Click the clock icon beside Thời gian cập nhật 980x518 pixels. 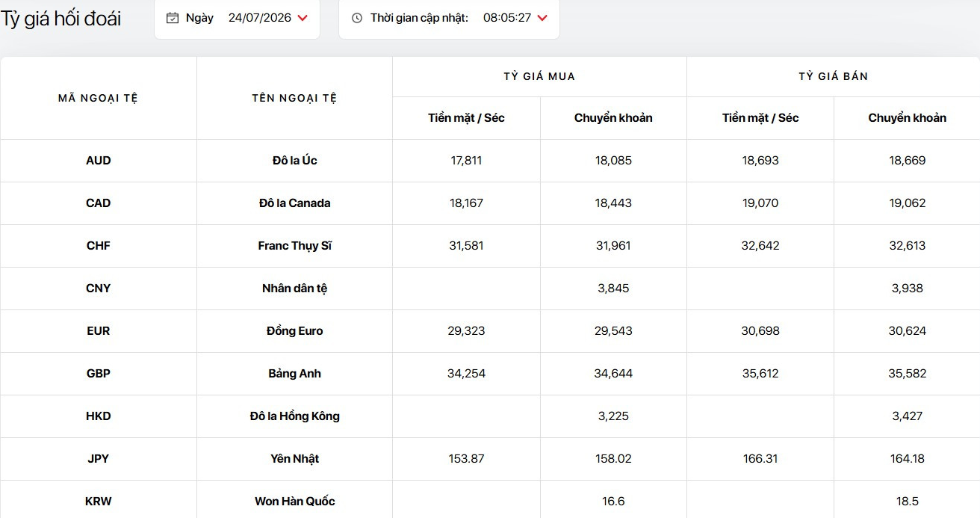(x=357, y=18)
